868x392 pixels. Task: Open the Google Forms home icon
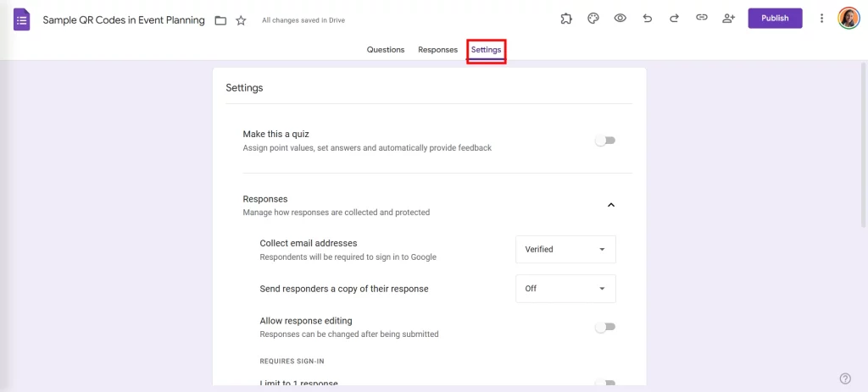[21, 20]
